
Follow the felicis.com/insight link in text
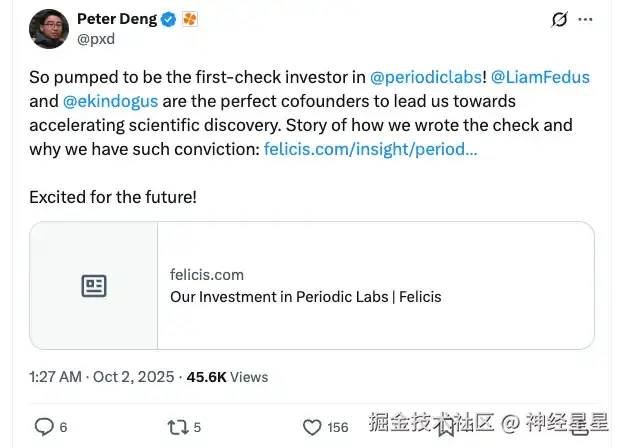[x=370, y=150]
